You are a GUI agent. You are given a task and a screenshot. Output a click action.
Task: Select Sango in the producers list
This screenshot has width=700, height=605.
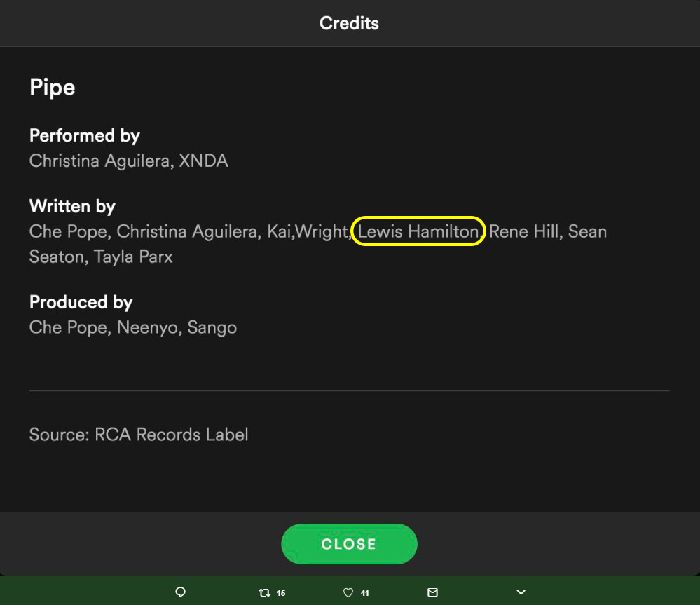tap(212, 327)
